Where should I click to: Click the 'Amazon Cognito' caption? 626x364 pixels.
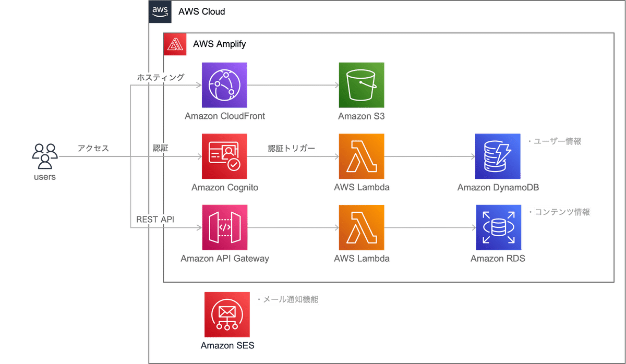click(225, 187)
